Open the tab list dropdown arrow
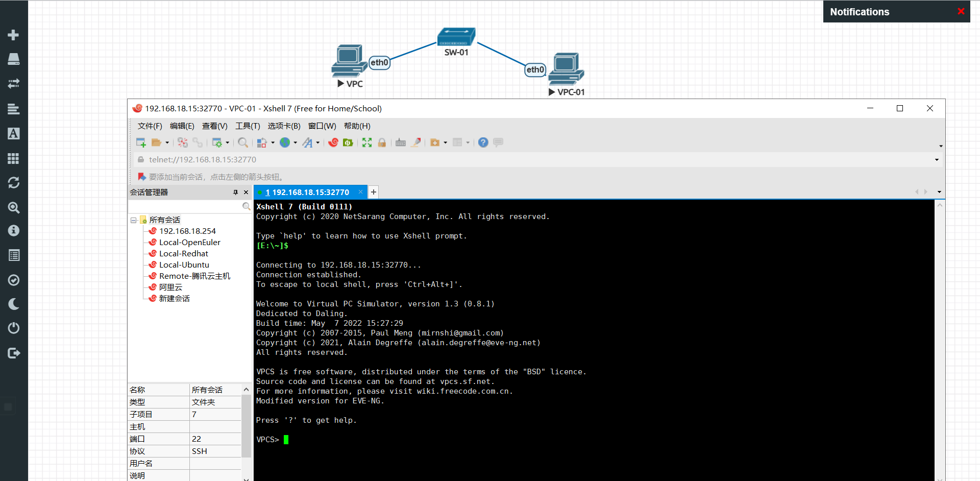Viewport: 980px width, 481px height. click(x=939, y=192)
